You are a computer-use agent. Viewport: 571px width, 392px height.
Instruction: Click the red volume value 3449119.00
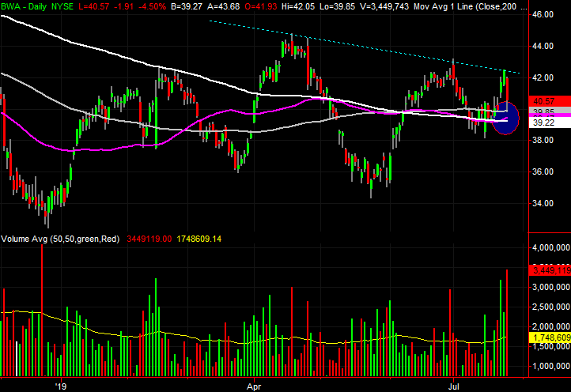(x=149, y=239)
